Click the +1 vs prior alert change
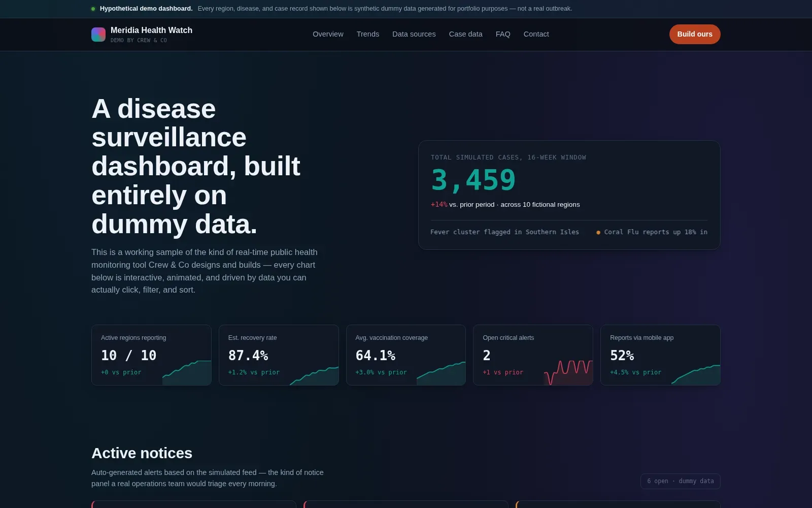 [x=503, y=372]
